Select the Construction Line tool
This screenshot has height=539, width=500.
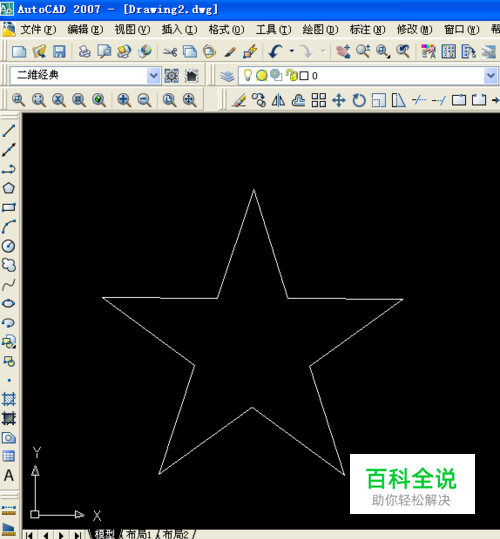[x=9, y=150]
